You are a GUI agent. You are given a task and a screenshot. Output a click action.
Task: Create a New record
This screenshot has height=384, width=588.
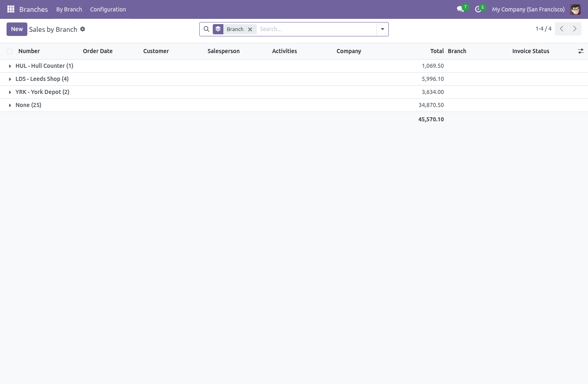[x=17, y=29]
